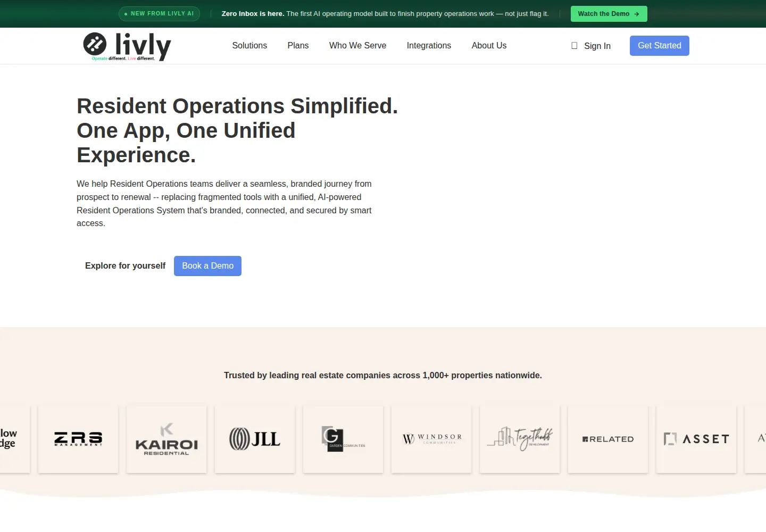Click the Explore for yourself text
This screenshot has height=532, width=766.
(125, 266)
